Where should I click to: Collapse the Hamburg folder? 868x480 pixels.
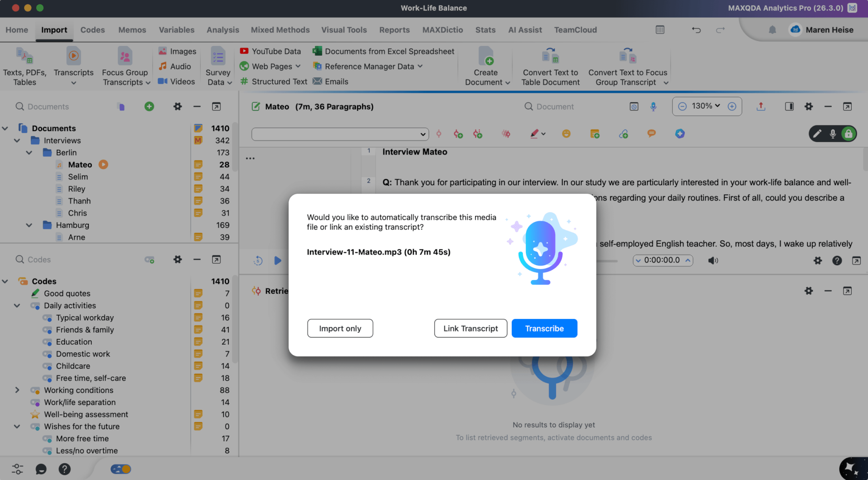pos(29,225)
